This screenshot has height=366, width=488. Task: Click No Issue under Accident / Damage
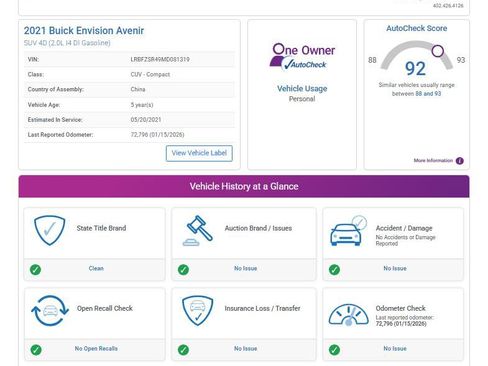(395, 268)
